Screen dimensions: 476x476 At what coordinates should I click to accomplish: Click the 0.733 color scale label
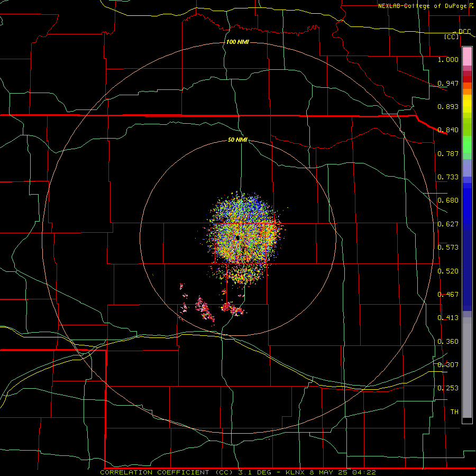click(x=448, y=177)
